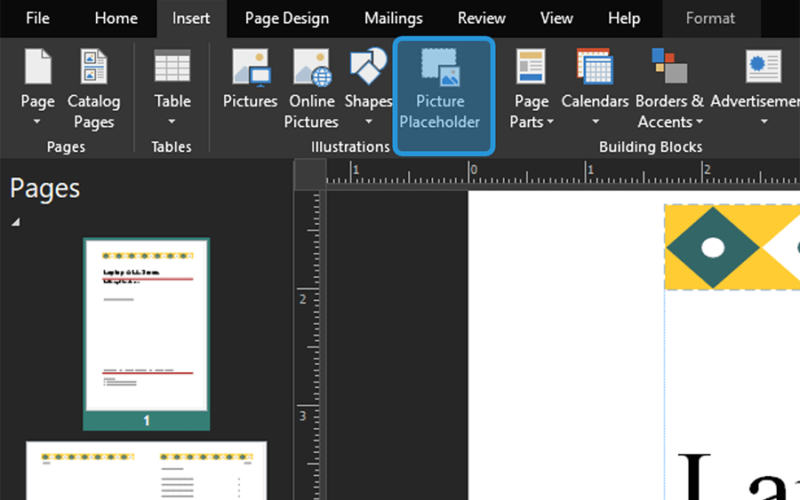Click the horizontal ruler

coord(563,172)
